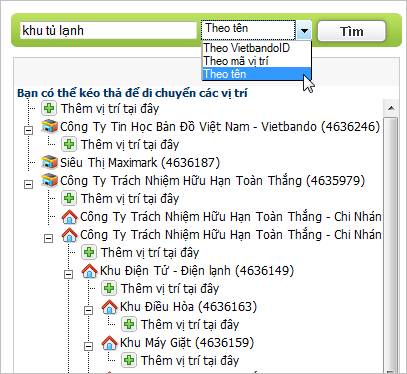Collapse the expanded Toàn Thắng Chi Nhánh branch
Viewport: 407px width, 374px height.
(49, 238)
